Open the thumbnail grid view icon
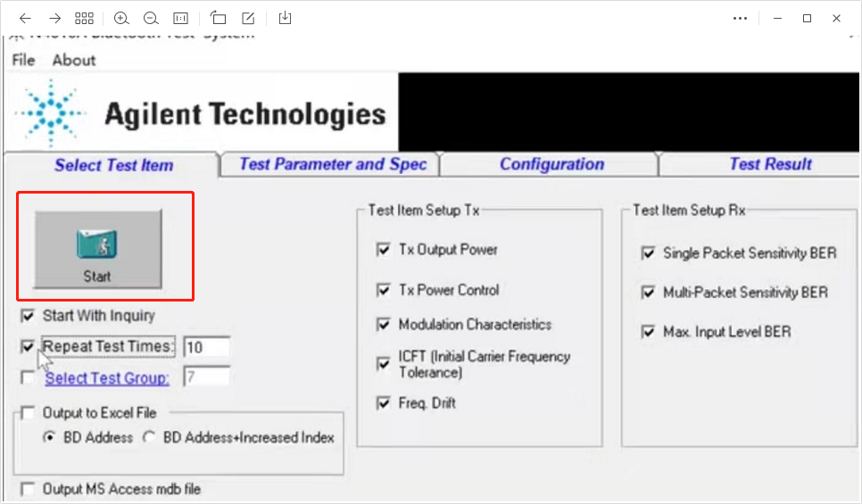This screenshot has width=862, height=504. [84, 18]
